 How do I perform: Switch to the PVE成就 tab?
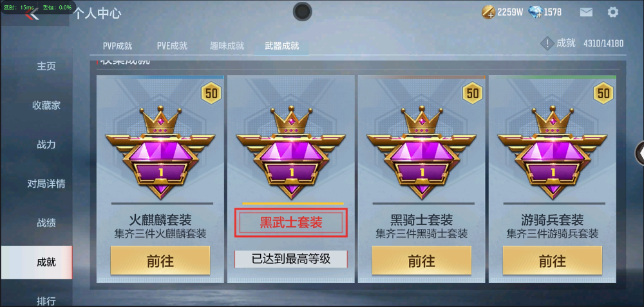(x=172, y=46)
